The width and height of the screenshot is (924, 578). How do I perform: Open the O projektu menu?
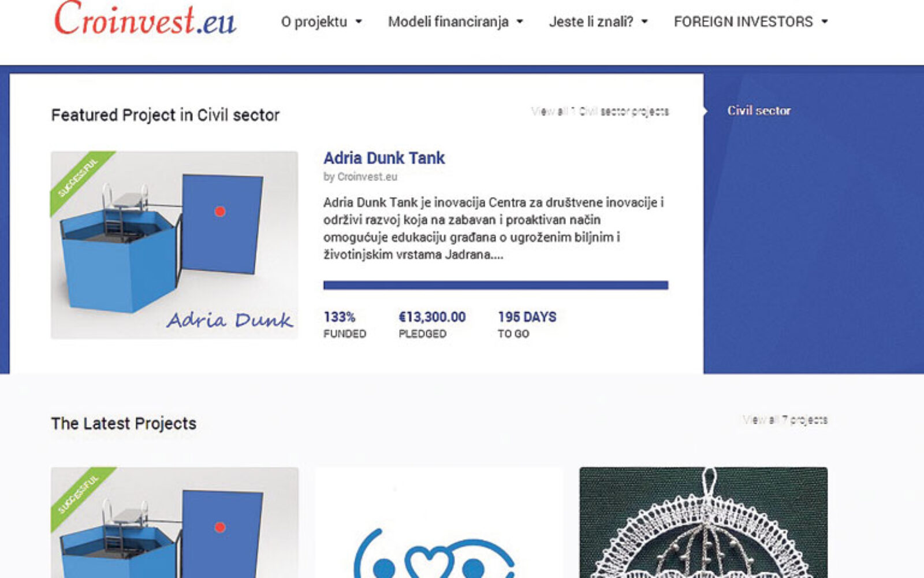pyautogui.click(x=314, y=22)
